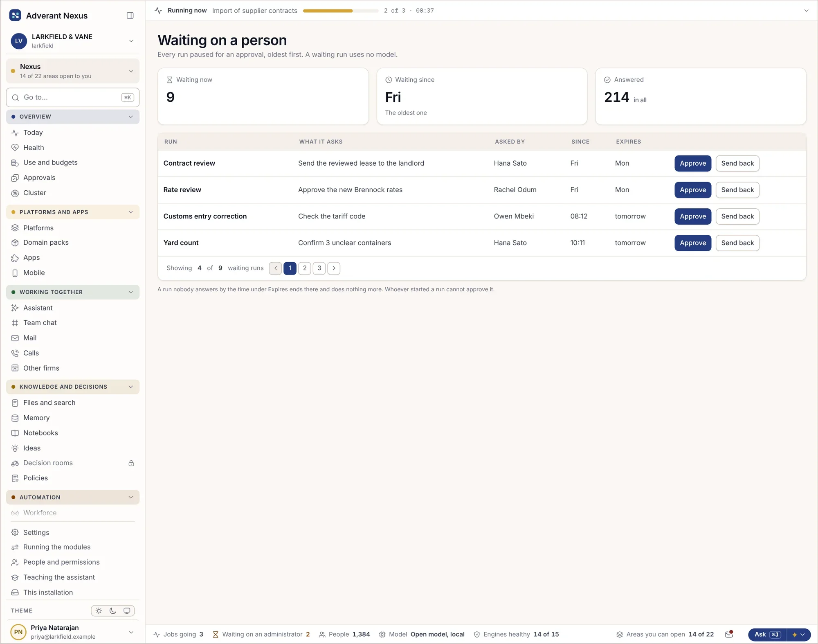This screenshot has width=818, height=644.
Task: Open the Cluster sidebar item
Action: pyautogui.click(x=72, y=193)
